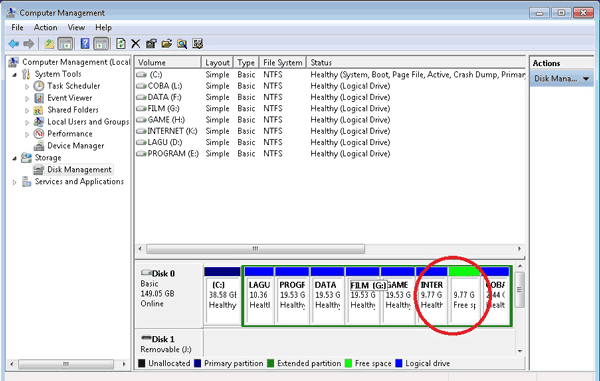Screen dimensions: 600x381
Task: Select the INTERNET (K:) volume row
Action: point(330,131)
